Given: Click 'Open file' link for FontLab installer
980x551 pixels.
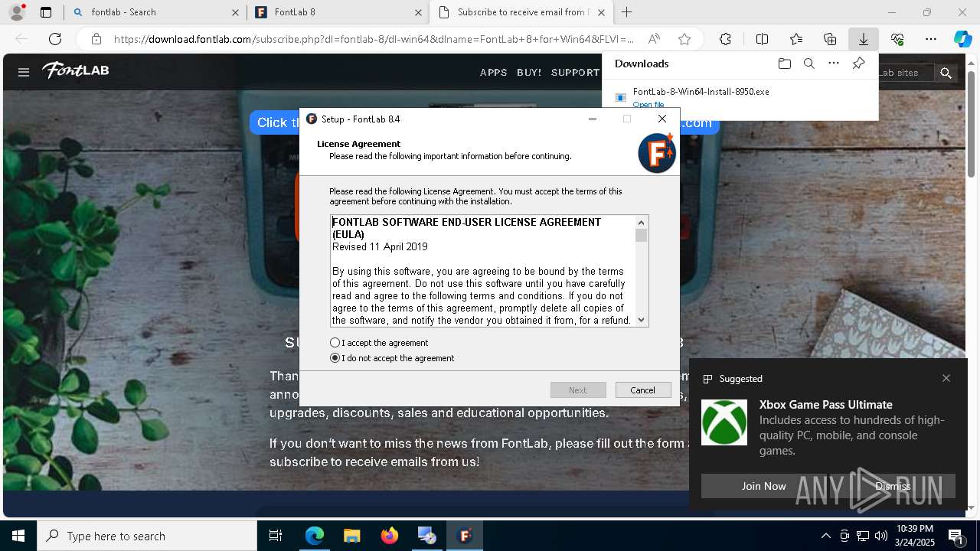Looking at the screenshot, I should pos(648,105).
